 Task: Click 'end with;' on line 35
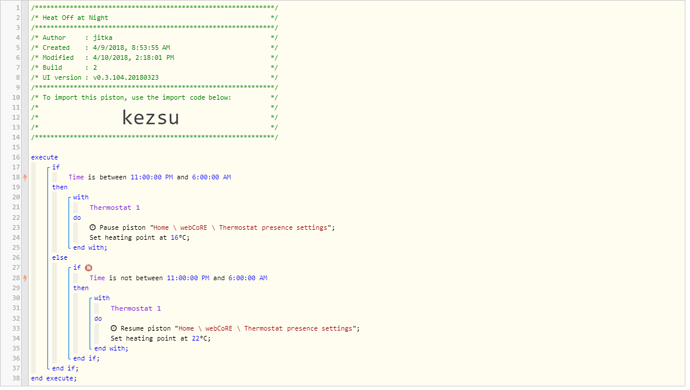(x=111, y=349)
